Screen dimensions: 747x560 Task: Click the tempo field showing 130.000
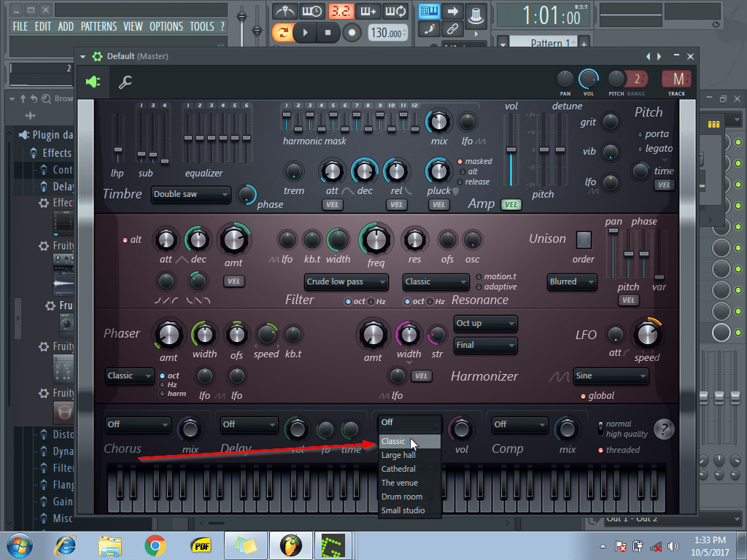coord(387,33)
